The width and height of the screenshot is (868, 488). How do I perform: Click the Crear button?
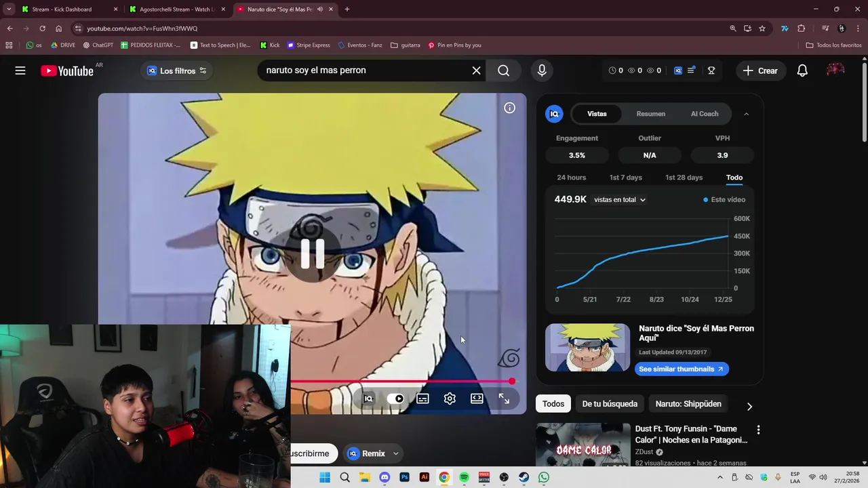(759, 70)
